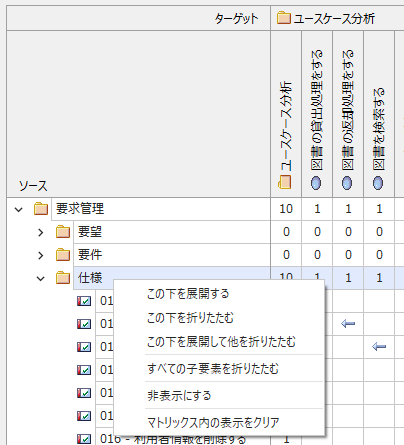Click the 要件 folder icon
404x445 pixels.
pos(63,255)
